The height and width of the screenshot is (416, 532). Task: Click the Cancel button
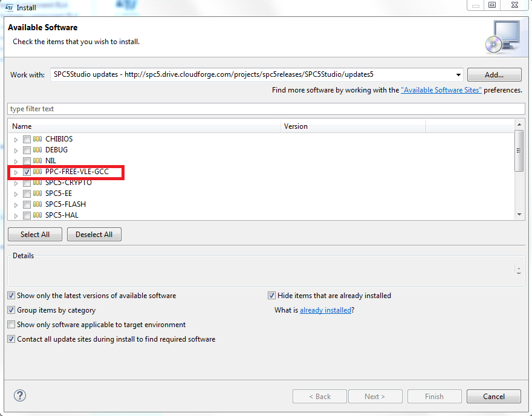(494, 396)
